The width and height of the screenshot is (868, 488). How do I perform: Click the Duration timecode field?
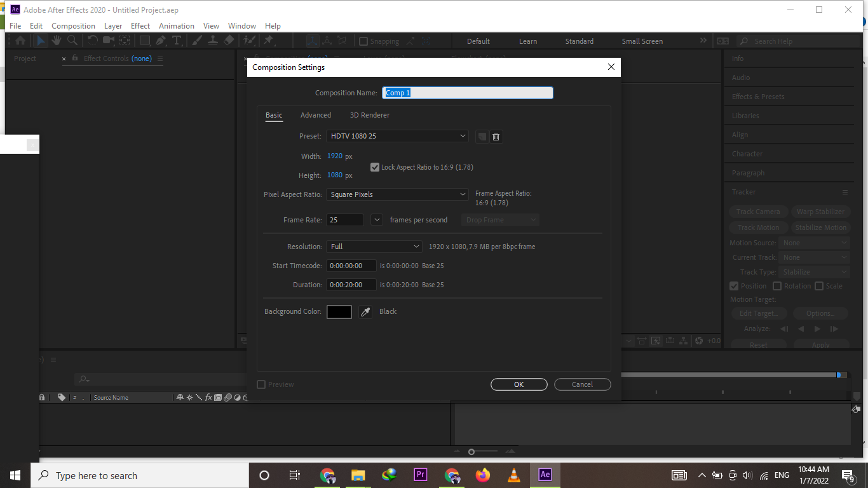(351, 285)
